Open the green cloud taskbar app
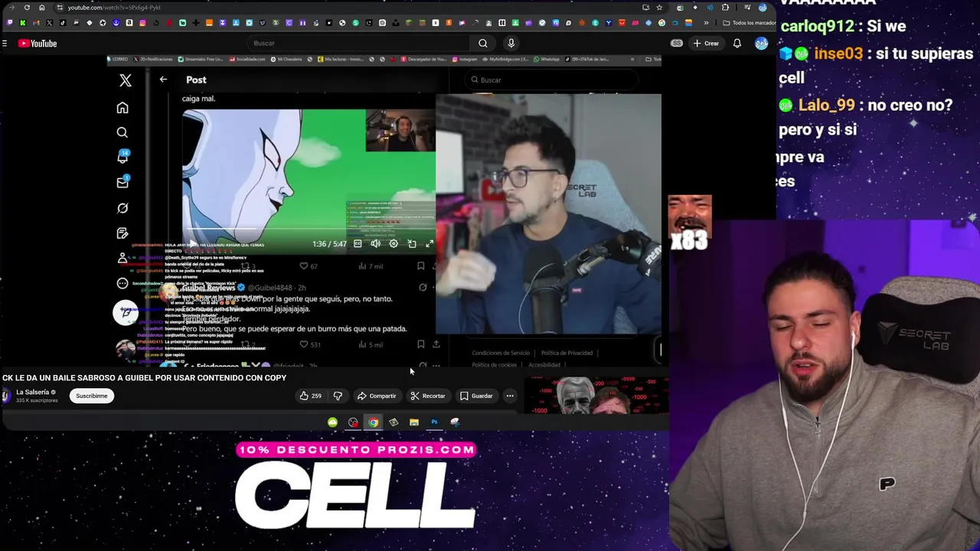 (332, 422)
